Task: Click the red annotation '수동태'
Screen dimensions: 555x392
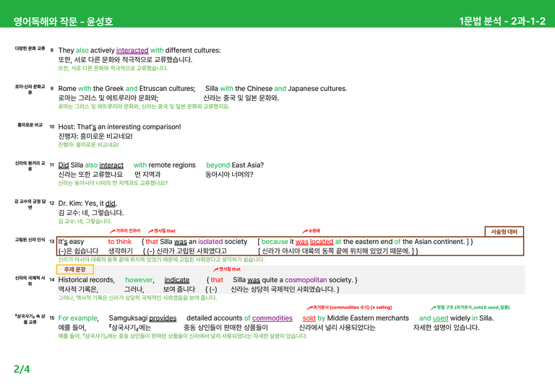Action: point(314,231)
